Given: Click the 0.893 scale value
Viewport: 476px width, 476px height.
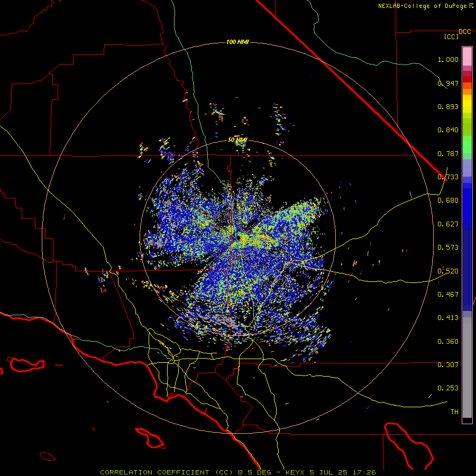Looking at the screenshot, I should 448,106.
